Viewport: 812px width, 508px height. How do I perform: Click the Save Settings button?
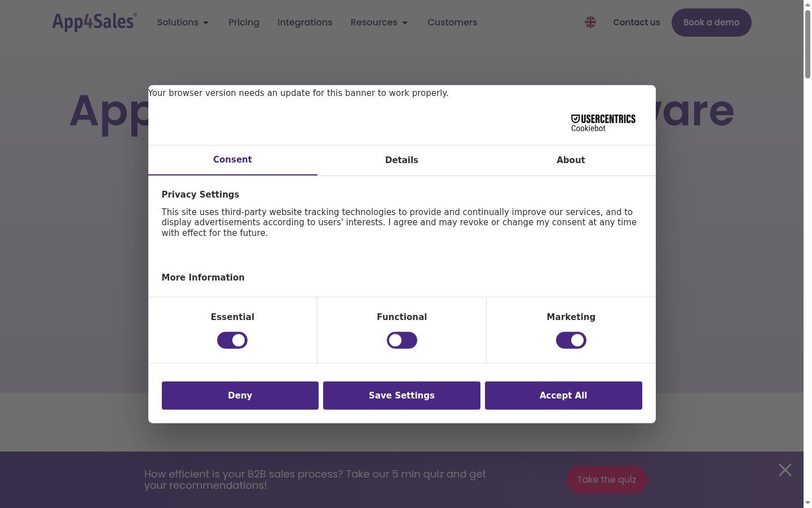coord(401,396)
